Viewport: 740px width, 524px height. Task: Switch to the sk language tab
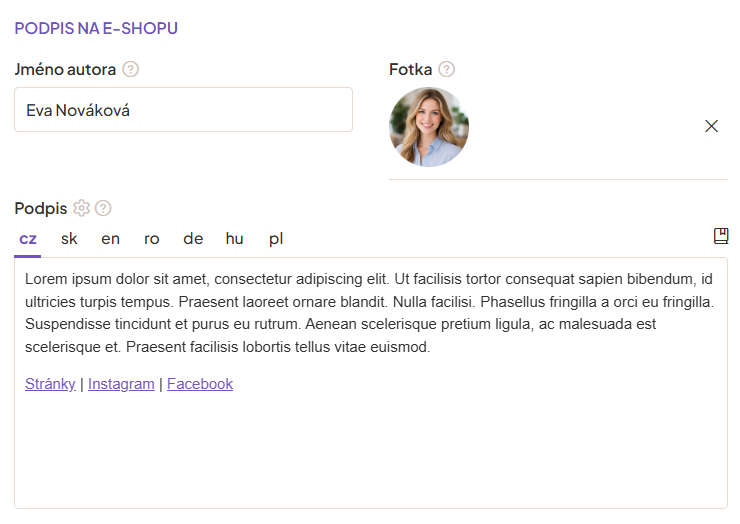click(x=69, y=238)
